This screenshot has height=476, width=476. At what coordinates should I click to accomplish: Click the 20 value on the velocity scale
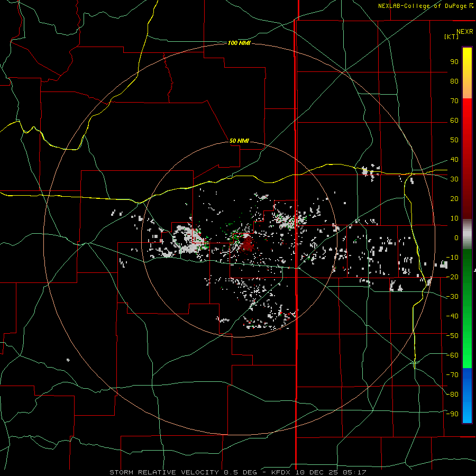[454, 199]
